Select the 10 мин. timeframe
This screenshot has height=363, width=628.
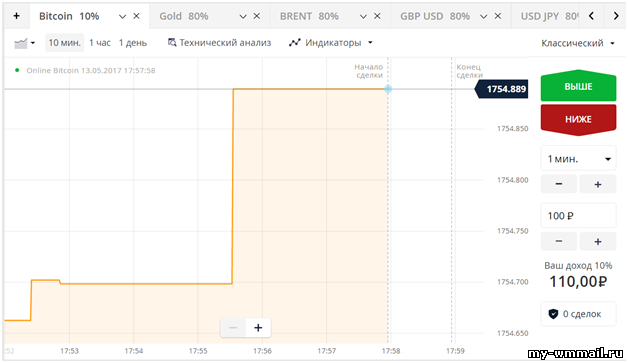(64, 42)
